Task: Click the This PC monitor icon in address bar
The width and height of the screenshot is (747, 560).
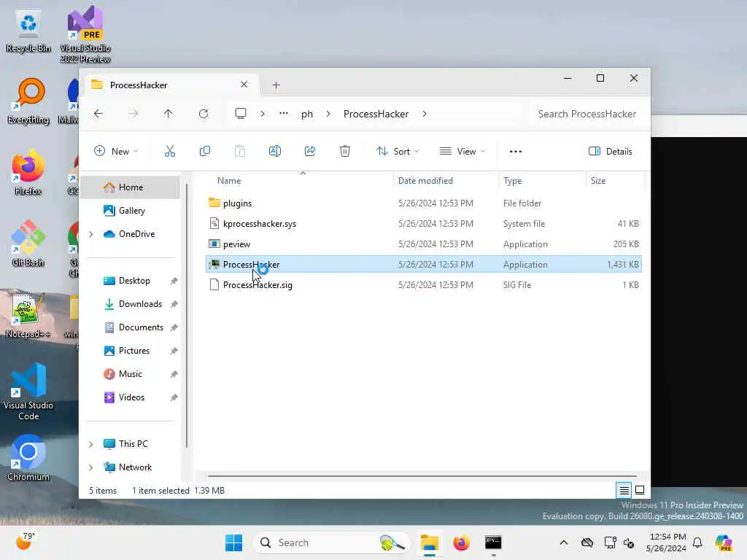Action: (241, 114)
